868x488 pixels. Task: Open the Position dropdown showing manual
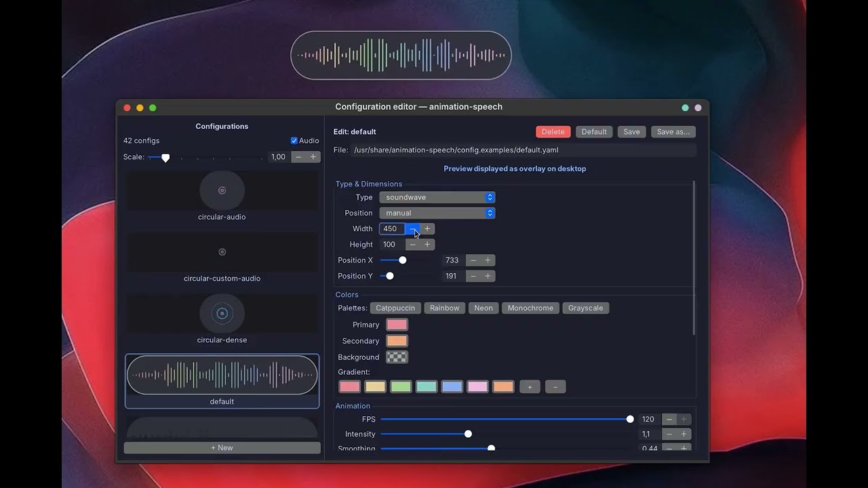(437, 213)
